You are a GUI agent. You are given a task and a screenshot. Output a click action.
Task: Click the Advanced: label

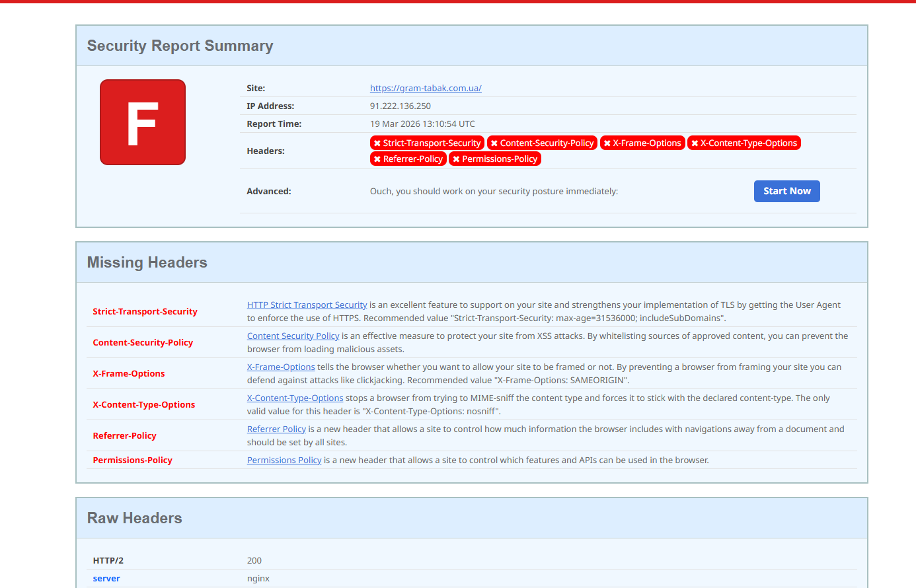[x=269, y=191]
